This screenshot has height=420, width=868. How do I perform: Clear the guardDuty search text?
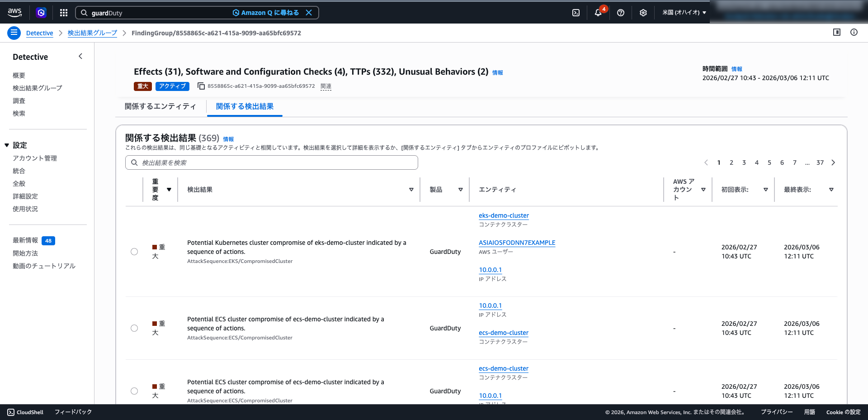[309, 13]
